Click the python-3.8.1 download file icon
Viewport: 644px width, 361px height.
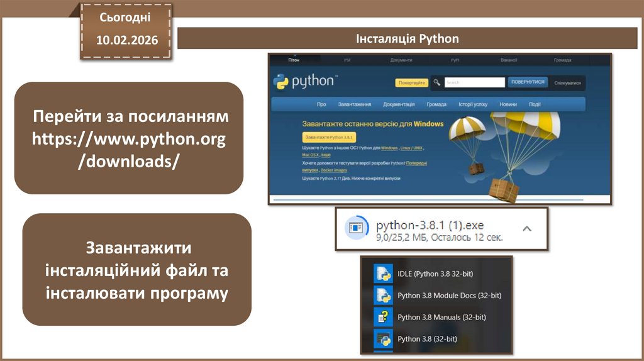coord(356,227)
